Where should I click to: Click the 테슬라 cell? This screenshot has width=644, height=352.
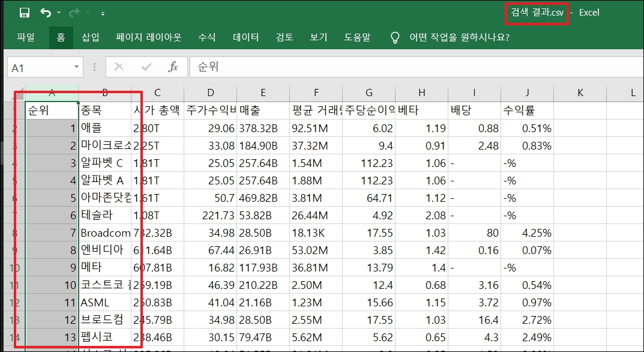pyautogui.click(x=104, y=215)
